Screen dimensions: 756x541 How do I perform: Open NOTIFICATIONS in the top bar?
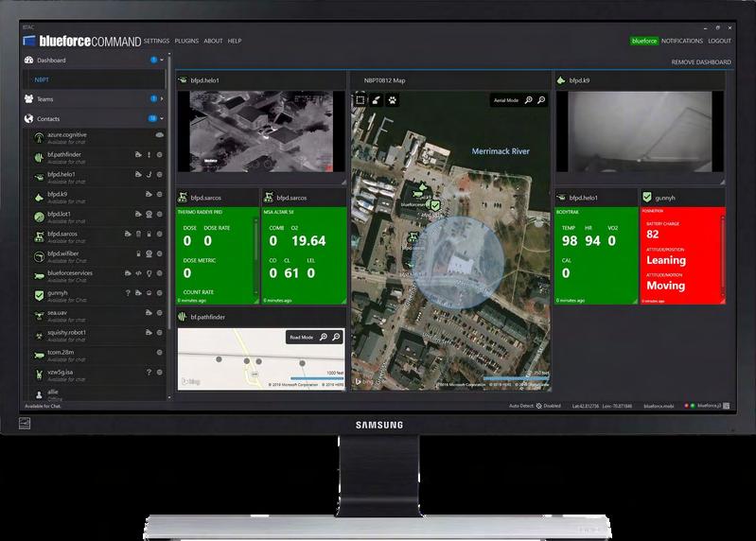click(x=682, y=41)
